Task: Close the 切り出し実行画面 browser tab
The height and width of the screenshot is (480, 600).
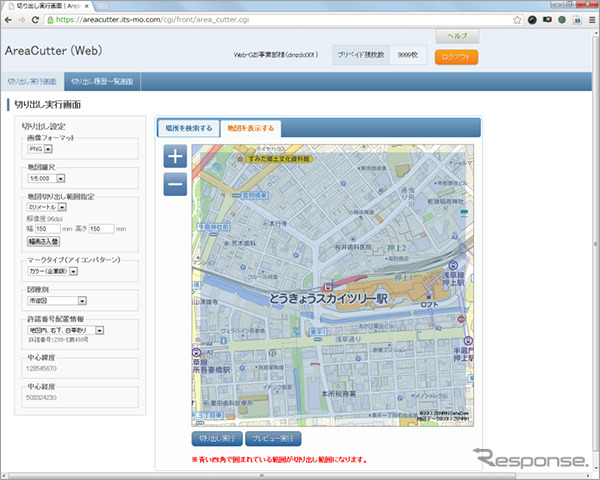Action: point(86,6)
